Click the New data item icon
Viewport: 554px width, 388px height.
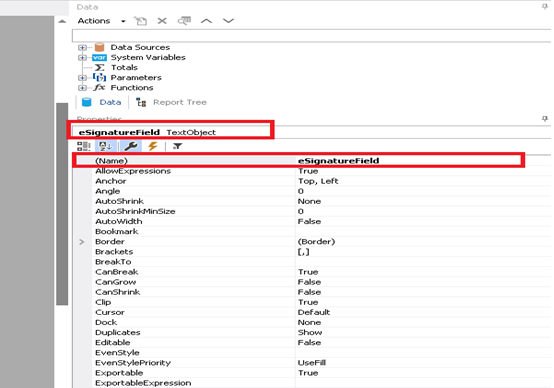(140, 21)
